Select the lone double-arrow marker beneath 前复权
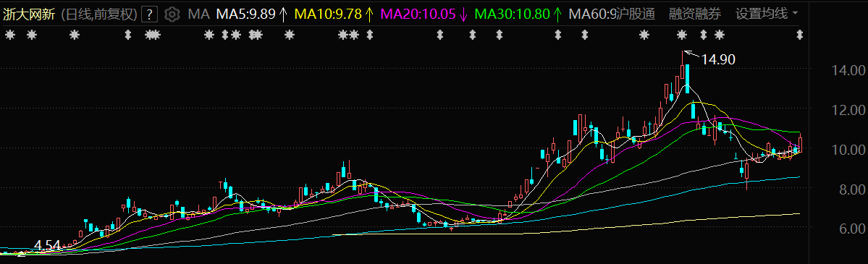 (x=128, y=35)
